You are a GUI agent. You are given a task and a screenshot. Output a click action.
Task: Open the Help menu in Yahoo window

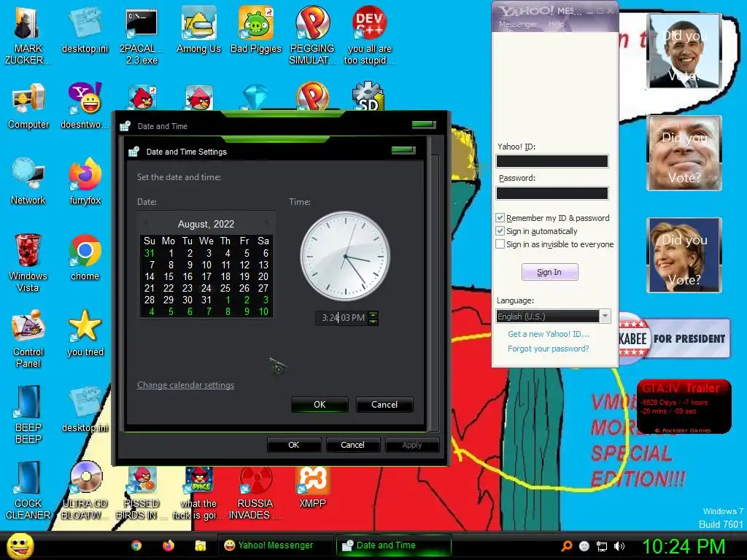coord(556,24)
